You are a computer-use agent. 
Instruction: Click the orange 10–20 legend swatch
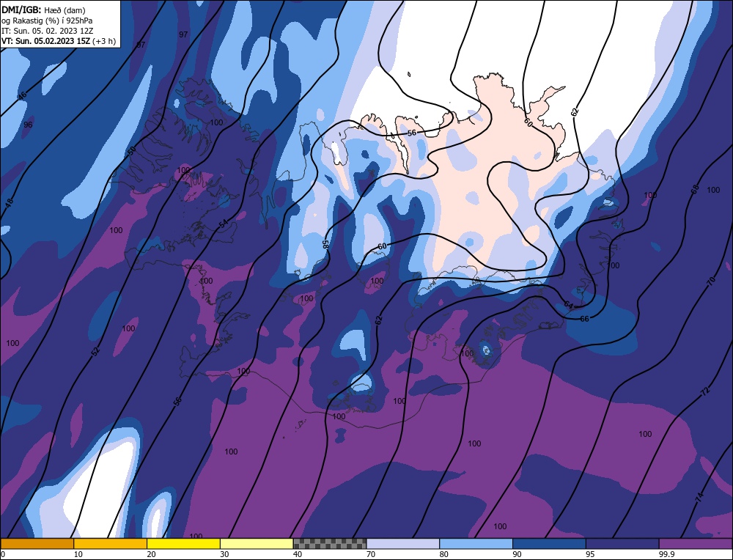(111, 544)
